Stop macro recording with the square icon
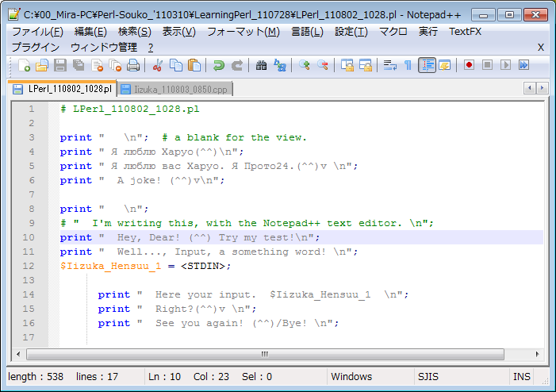This screenshot has height=392, width=556. click(x=487, y=65)
